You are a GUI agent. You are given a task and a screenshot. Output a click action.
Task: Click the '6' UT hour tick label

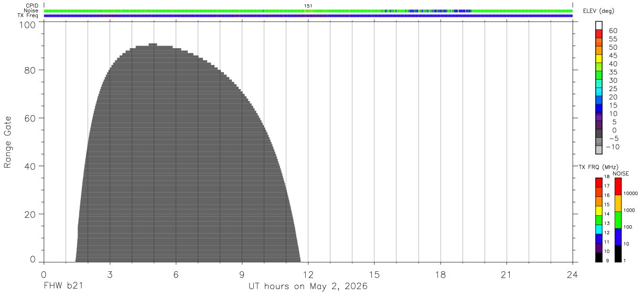(x=176, y=275)
